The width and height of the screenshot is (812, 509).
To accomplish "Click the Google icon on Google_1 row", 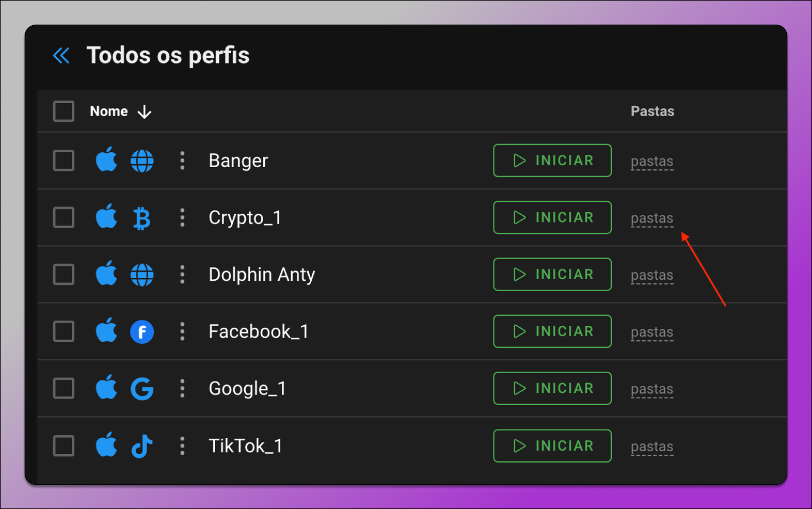I will (x=142, y=389).
